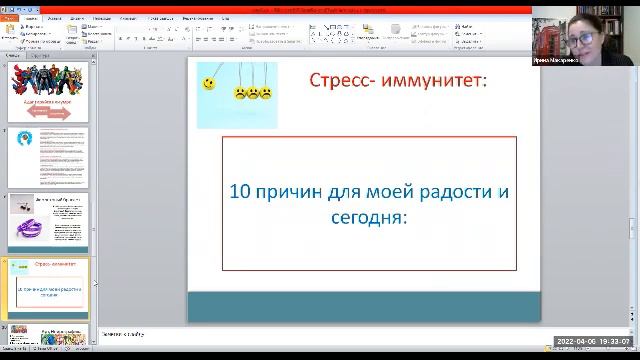
Task: Expand the Раздел section dropdown
Action: pyautogui.click(x=92, y=41)
